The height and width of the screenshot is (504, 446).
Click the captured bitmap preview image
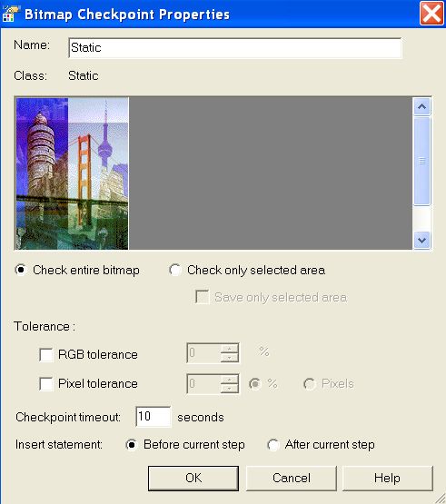tap(73, 173)
